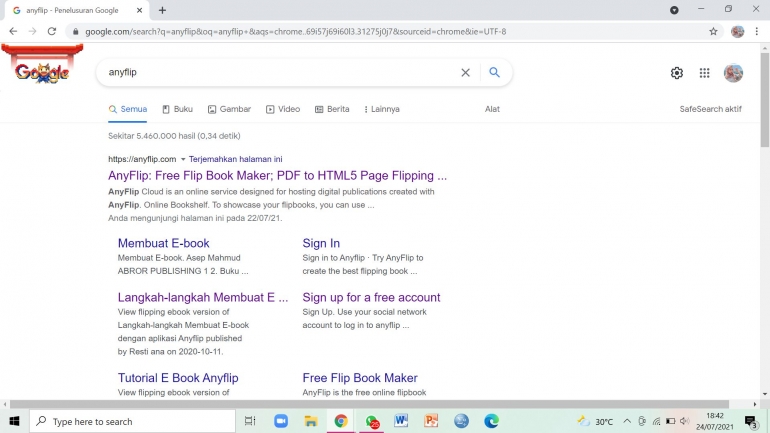Open Word from the taskbar
Image resolution: width=770 pixels, height=433 pixels.
[401, 421]
